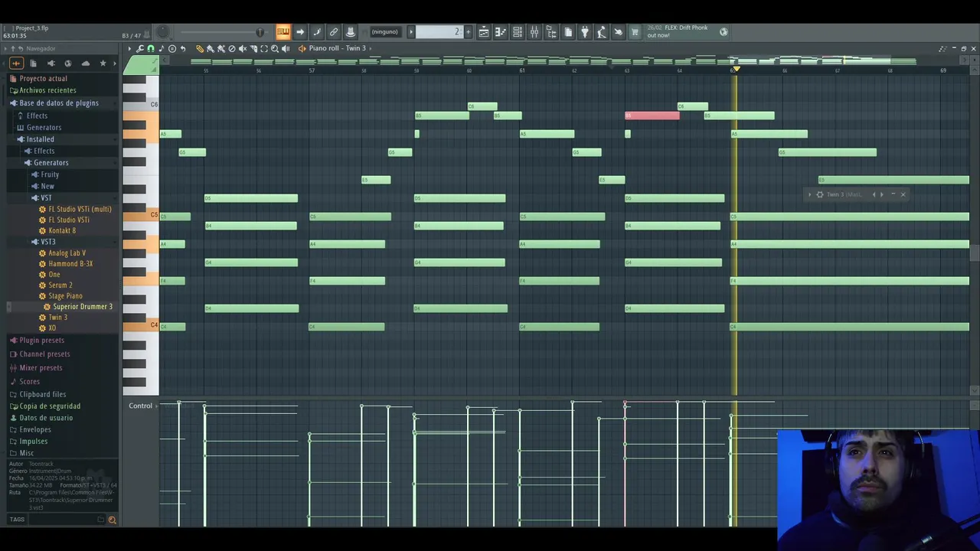Open the piano roll main menu arrow
This screenshot has width=980, height=551.
[129, 48]
